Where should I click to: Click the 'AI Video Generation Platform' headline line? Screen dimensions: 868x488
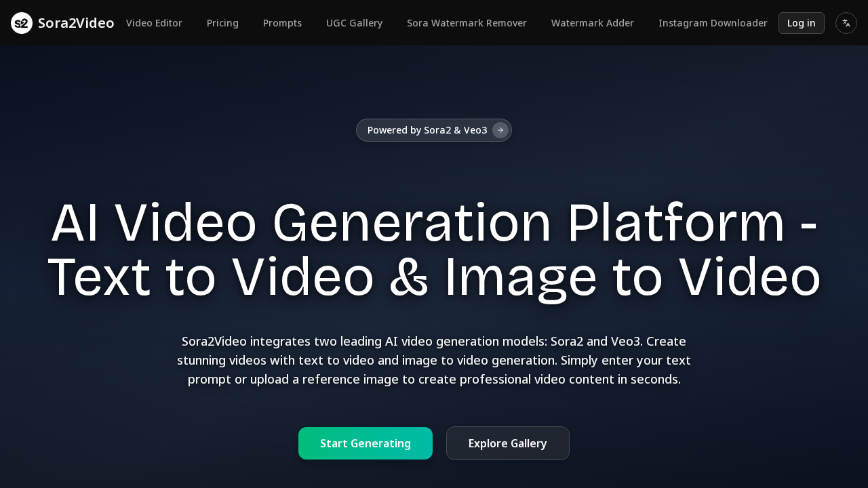coord(434,224)
